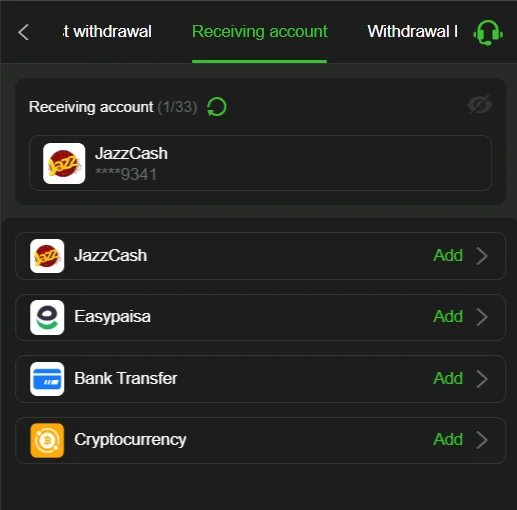The width and height of the screenshot is (517, 510).
Task: Open customer support headset icon
Action: [488, 33]
